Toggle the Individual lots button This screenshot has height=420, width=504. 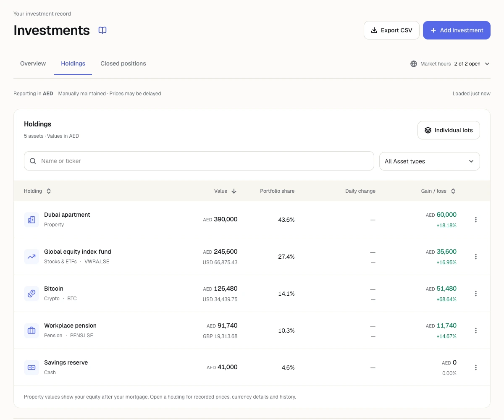pos(449,130)
